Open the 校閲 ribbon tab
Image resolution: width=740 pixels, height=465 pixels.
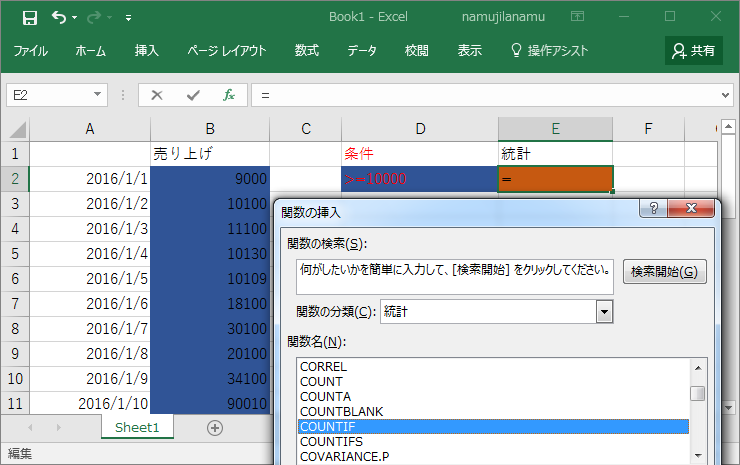(x=417, y=51)
